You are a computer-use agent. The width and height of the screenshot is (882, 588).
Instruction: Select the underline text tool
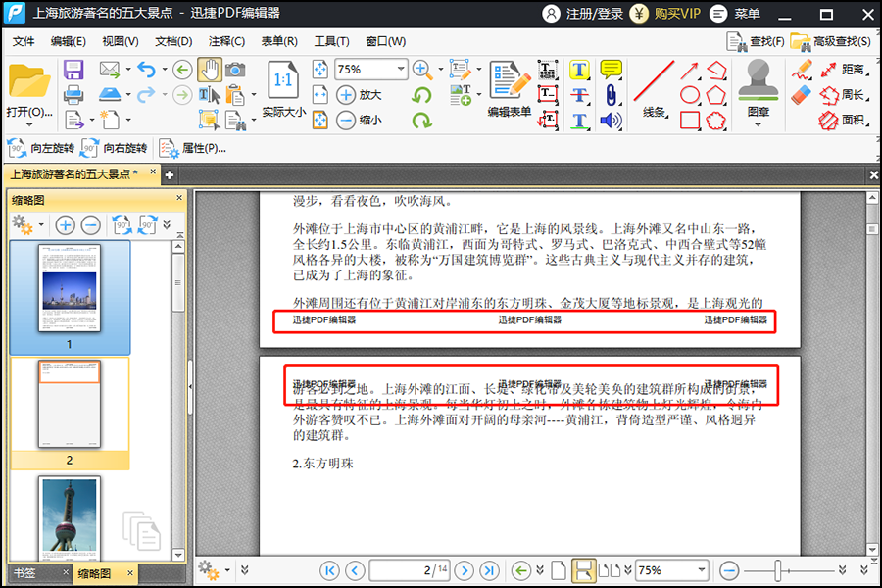[x=579, y=121]
